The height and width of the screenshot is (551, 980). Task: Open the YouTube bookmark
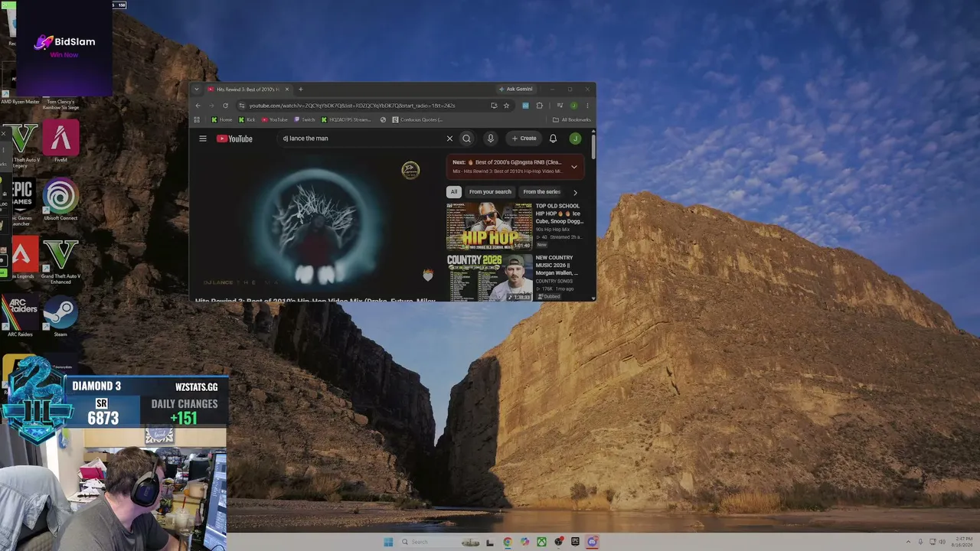[x=274, y=119]
